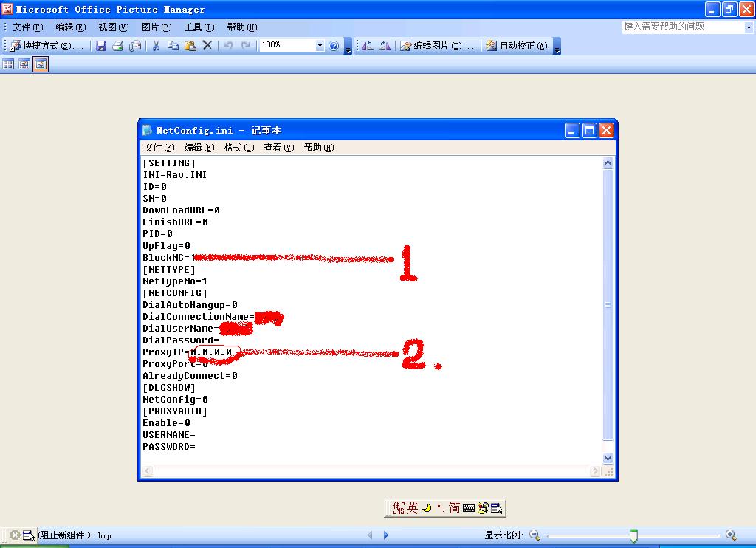Screen dimensions: 756x548
Task: Click the Copy icon
Action: tap(173, 46)
